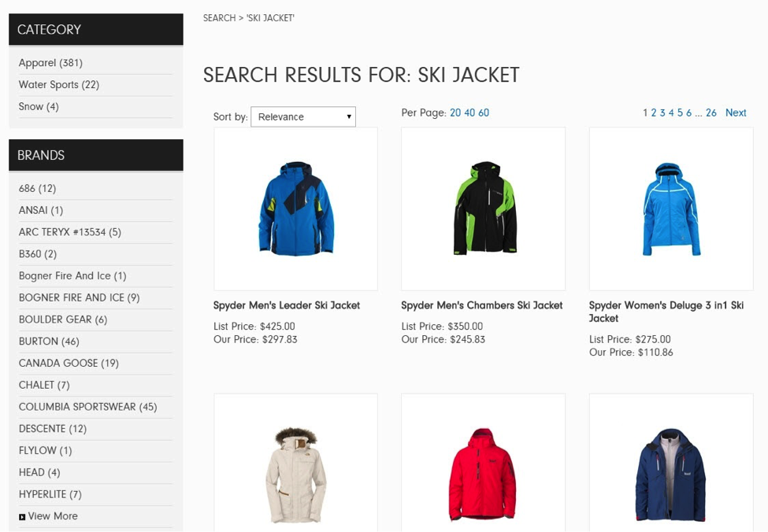Jump to results page 26
This screenshot has width=768, height=532.
(x=711, y=113)
